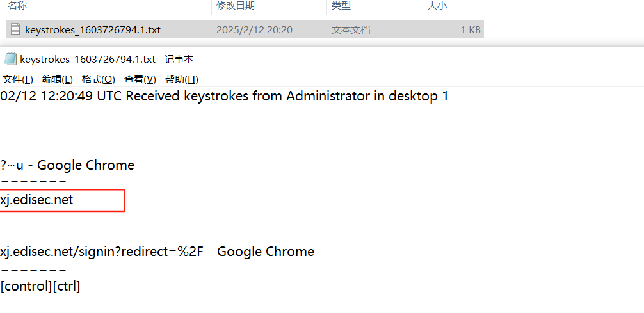The width and height of the screenshot is (644, 313).
Task: Open the 格式(O) menu
Action: 98,79
